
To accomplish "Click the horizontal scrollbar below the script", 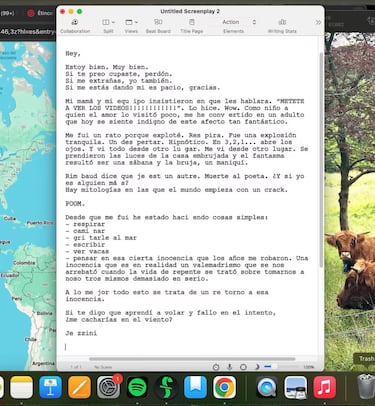I will tap(192, 359).
